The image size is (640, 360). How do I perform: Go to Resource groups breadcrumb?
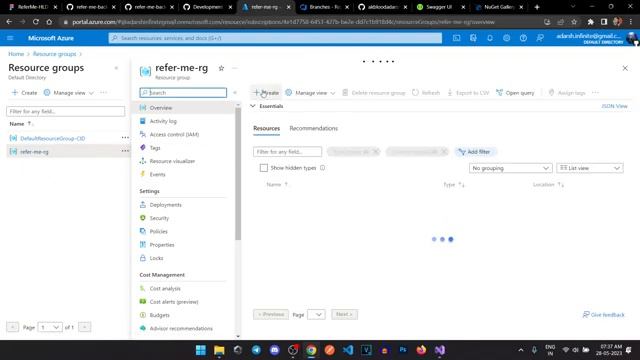coord(54,54)
